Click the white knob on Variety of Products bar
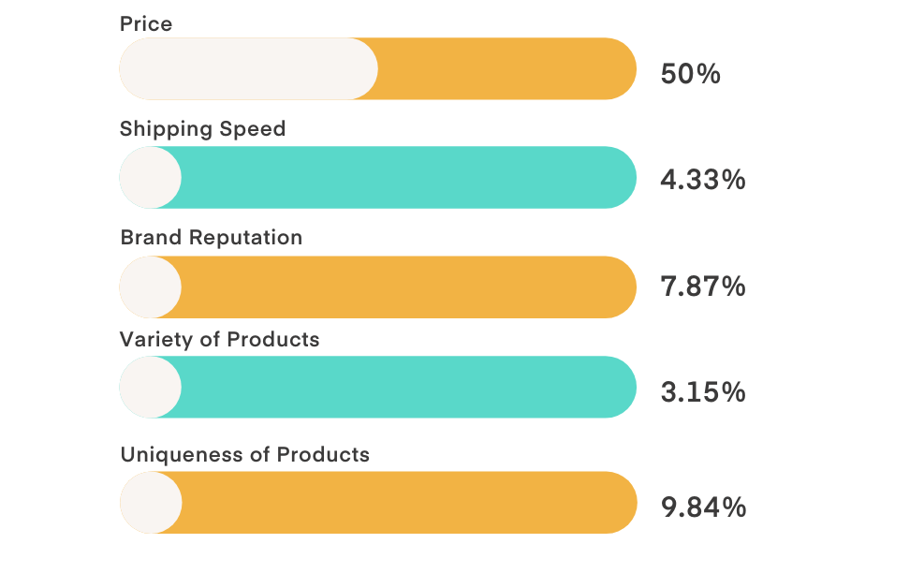The width and height of the screenshot is (924, 573). click(150, 387)
